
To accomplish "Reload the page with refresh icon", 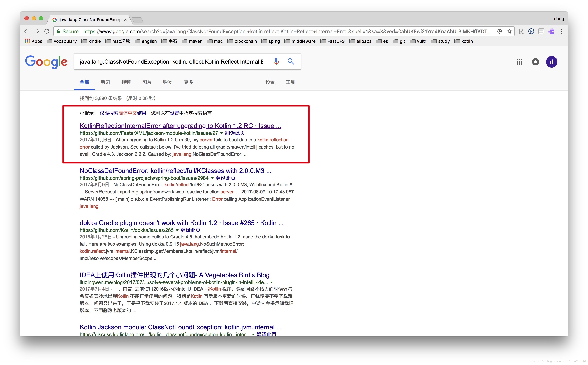I will click(47, 31).
